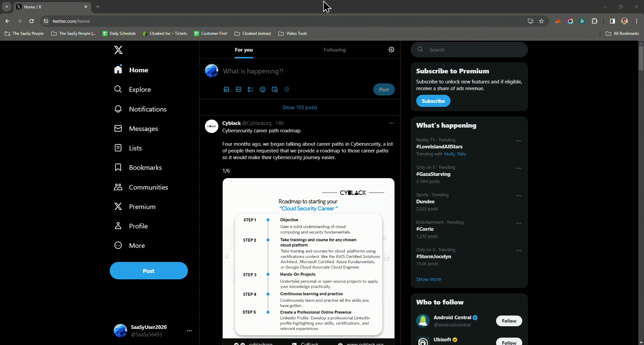Open Chrome extensions puzzle icon

[594, 21]
